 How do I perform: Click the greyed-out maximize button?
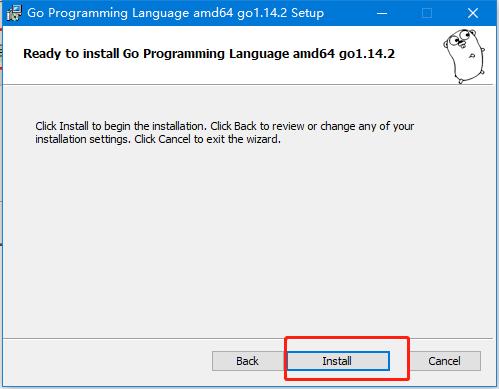click(427, 13)
